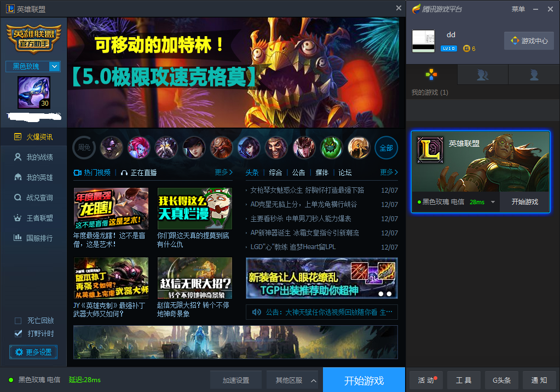
Task: Select the 综合 news tab
Action: 275,172
